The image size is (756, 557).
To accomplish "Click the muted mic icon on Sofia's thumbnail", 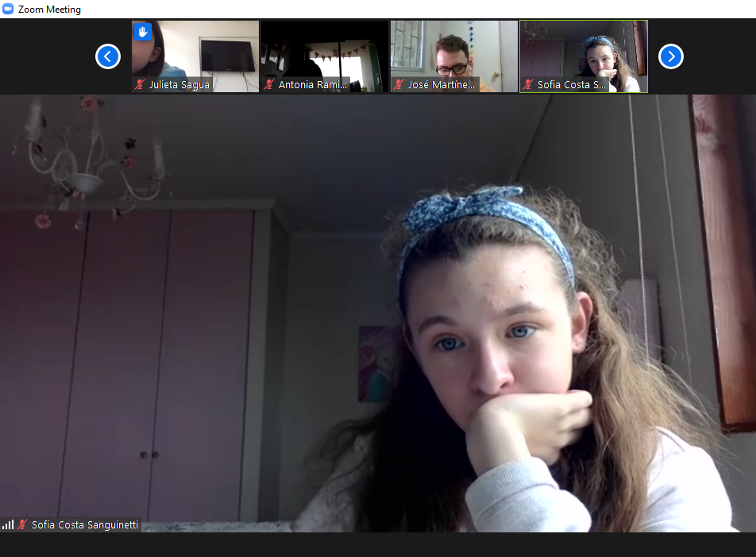I will point(529,84).
